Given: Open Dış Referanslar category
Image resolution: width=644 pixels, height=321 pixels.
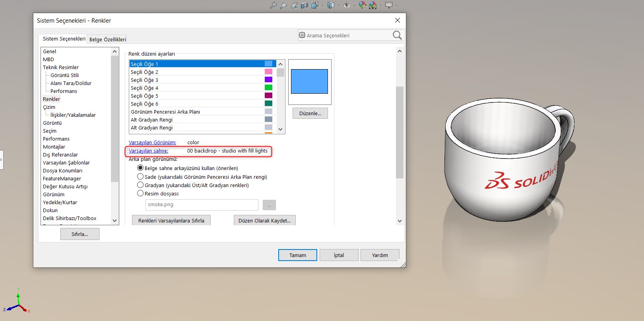Looking at the screenshot, I should point(60,155).
